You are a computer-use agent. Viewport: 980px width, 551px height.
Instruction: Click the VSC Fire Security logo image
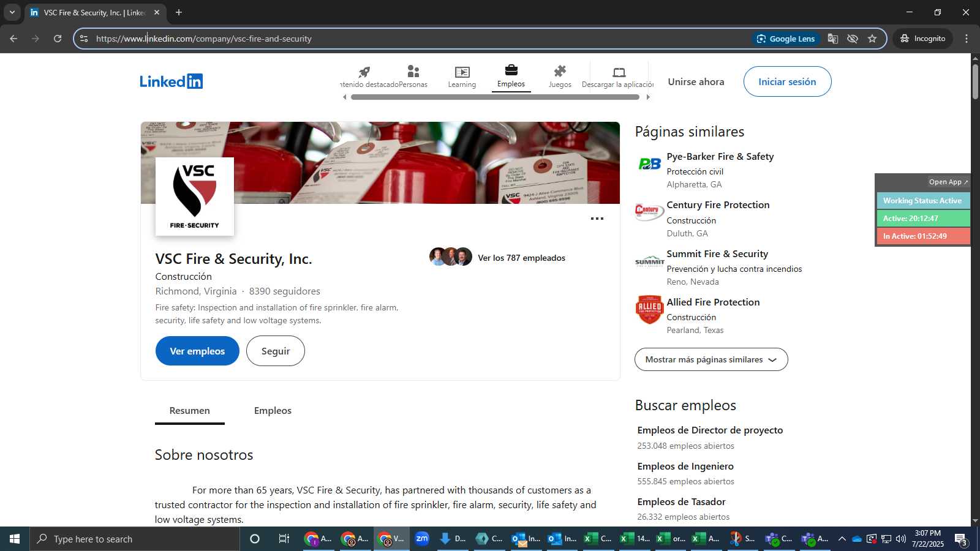pos(195,197)
